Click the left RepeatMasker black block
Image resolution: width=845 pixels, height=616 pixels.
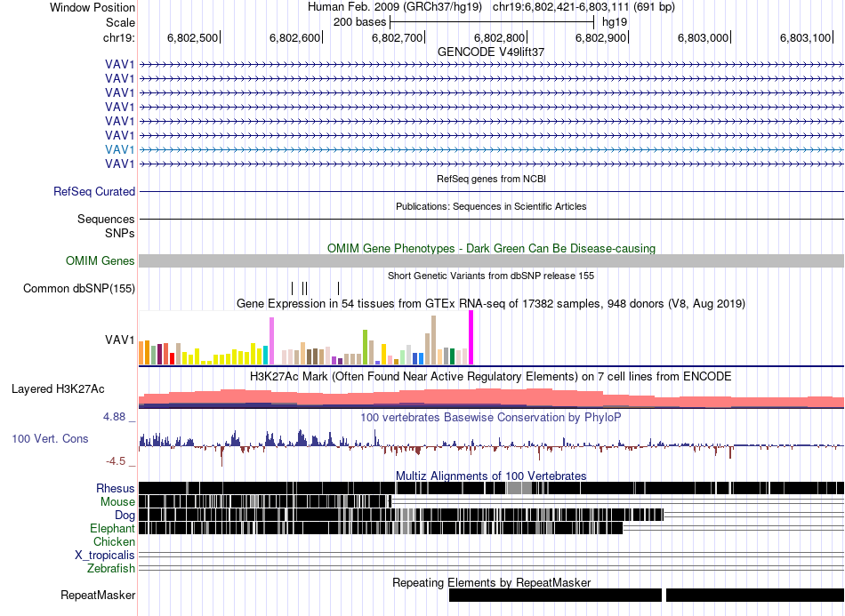coord(555,595)
